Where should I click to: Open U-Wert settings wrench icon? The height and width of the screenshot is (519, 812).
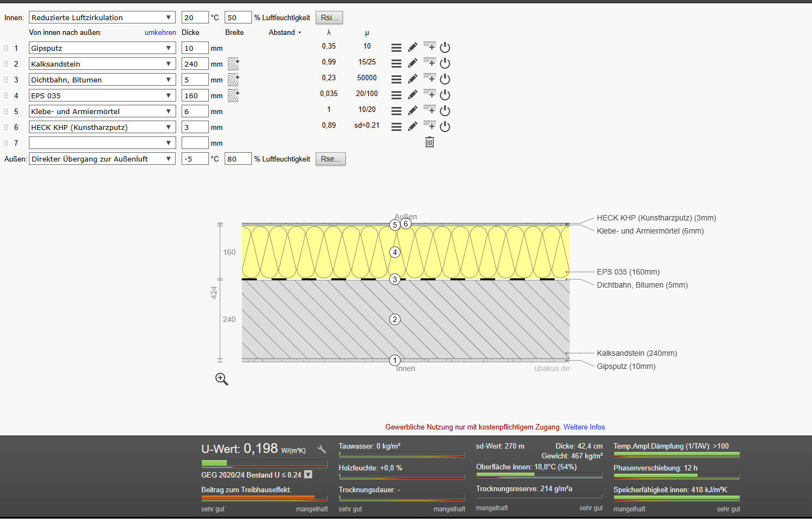click(x=322, y=449)
